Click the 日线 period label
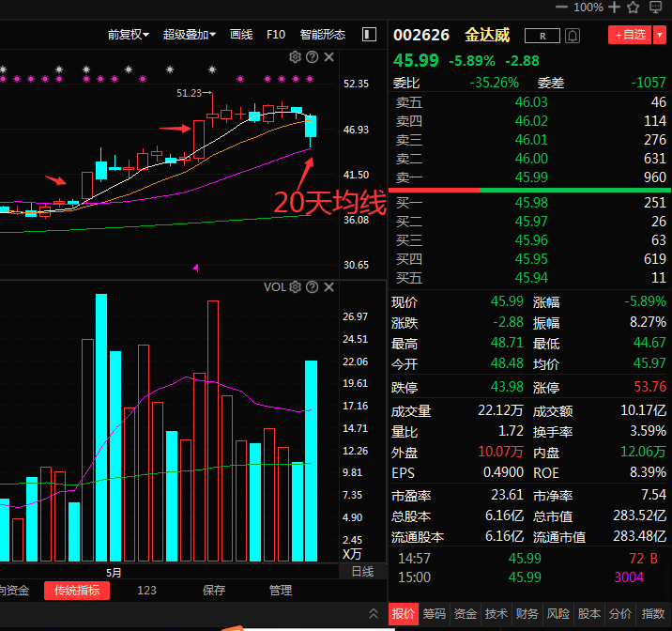672x631 pixels. tap(362, 571)
